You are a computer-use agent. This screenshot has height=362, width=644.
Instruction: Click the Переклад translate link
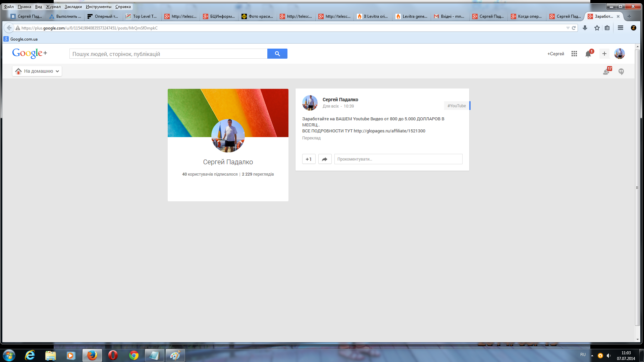[x=311, y=138]
